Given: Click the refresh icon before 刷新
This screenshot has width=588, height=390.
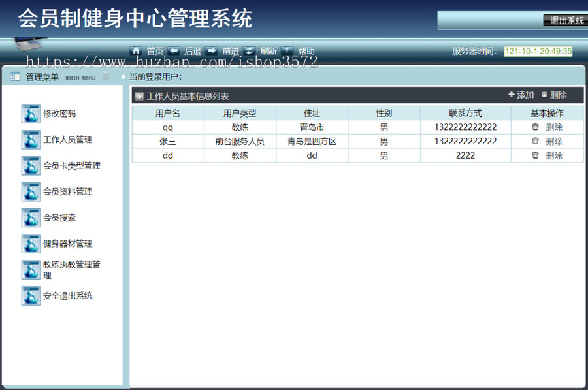Looking at the screenshot, I should pyautogui.click(x=250, y=50).
